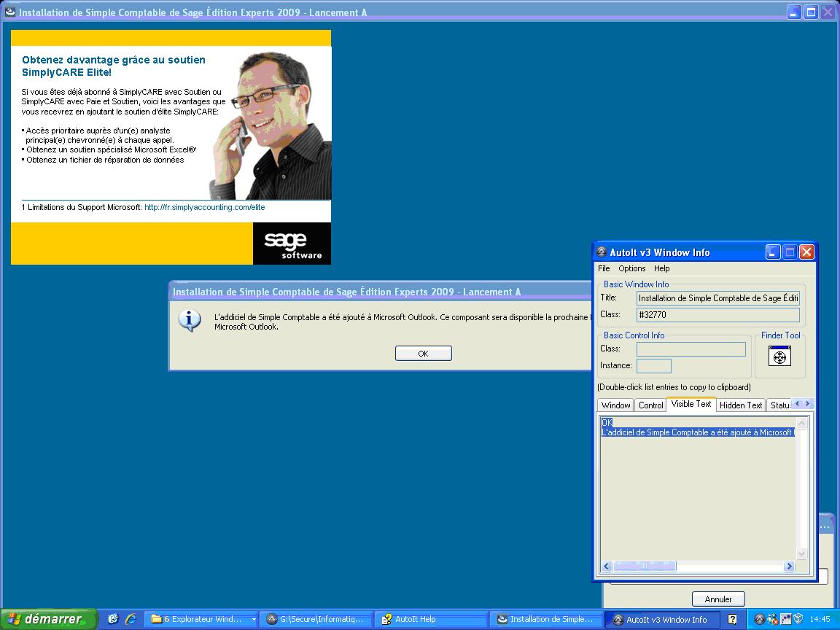The height and width of the screenshot is (630, 840).
Task: Switch to the Control tab
Action: (650, 405)
